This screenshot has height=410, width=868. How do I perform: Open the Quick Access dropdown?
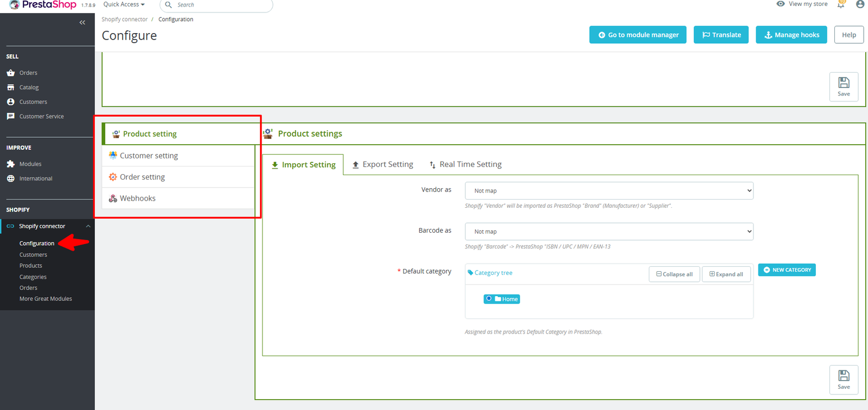pyautogui.click(x=124, y=4)
